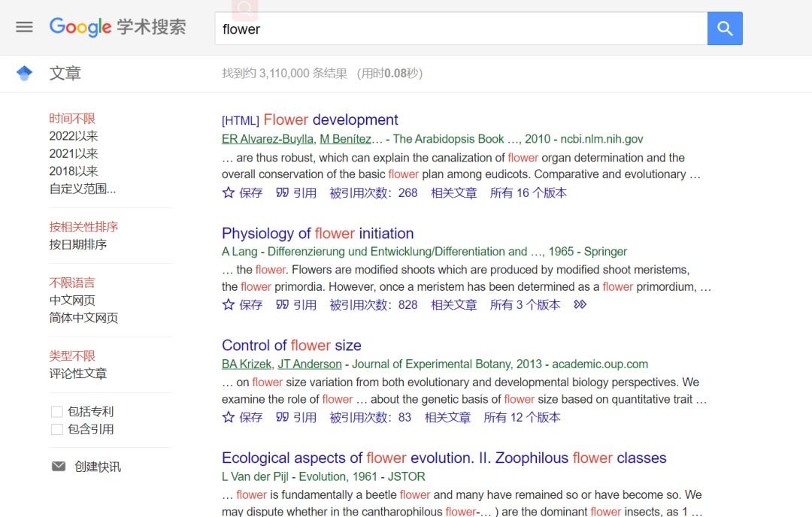This screenshot has width=812, height=517.
Task: Click the blue articles icon in the sidebar
Action: click(x=25, y=73)
